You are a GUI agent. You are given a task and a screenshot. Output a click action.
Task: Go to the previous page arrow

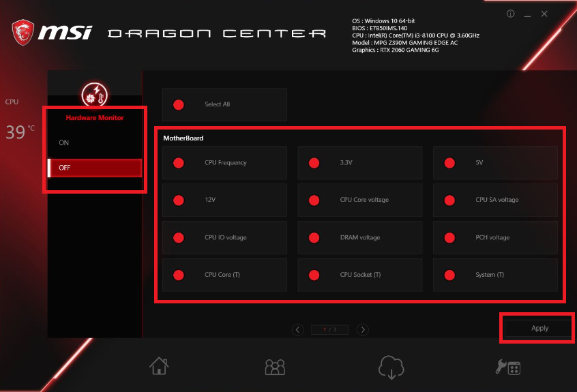298,330
